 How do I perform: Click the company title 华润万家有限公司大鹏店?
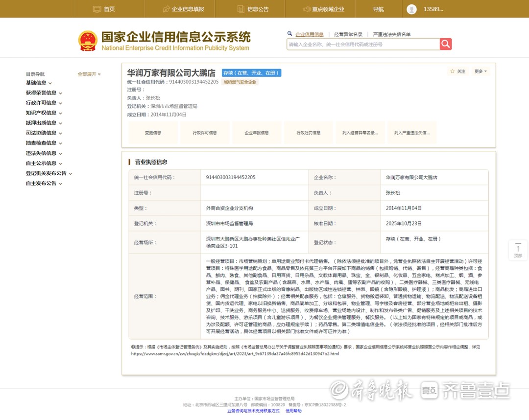pyautogui.click(x=171, y=73)
